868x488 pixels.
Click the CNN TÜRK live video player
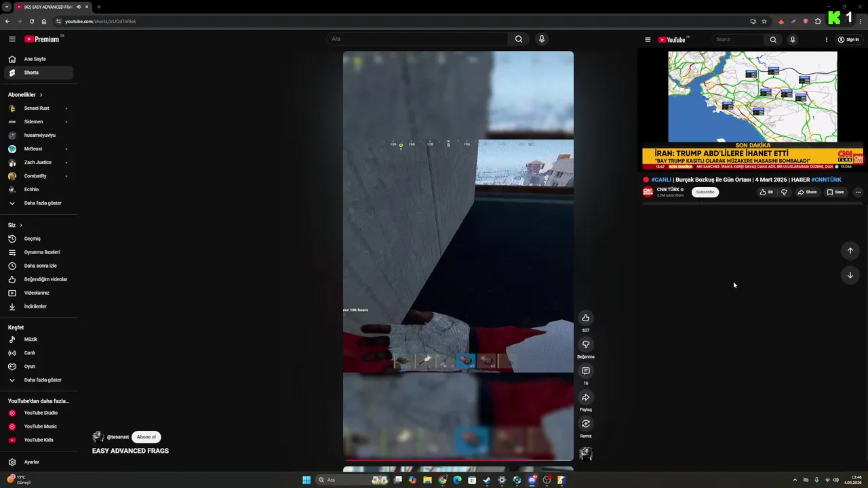tap(753, 110)
